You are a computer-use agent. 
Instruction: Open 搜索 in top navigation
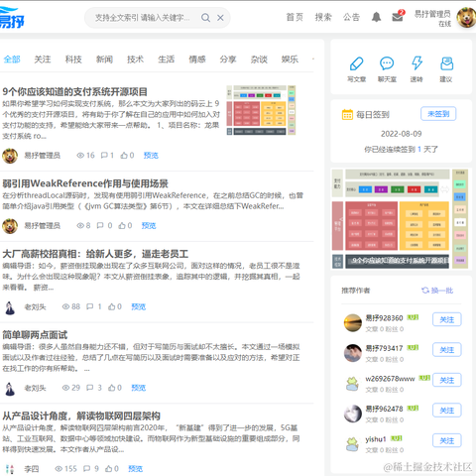[x=323, y=17]
